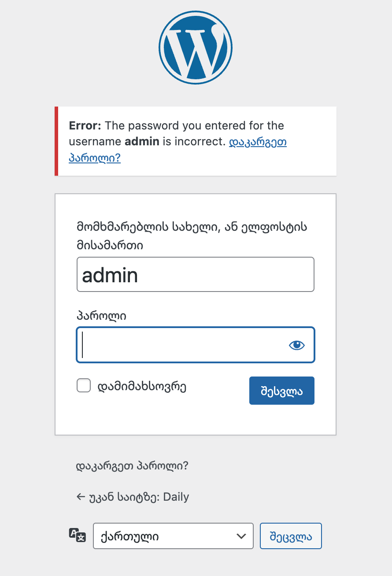Click the language translate icon
The height and width of the screenshot is (576, 392).
coord(77,535)
